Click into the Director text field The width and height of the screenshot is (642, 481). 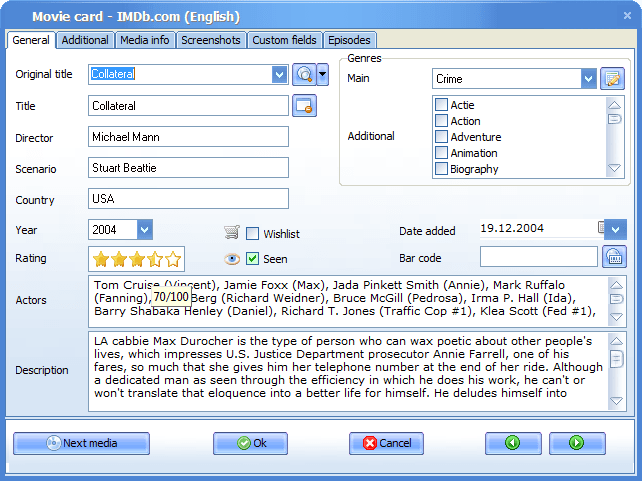(x=188, y=137)
